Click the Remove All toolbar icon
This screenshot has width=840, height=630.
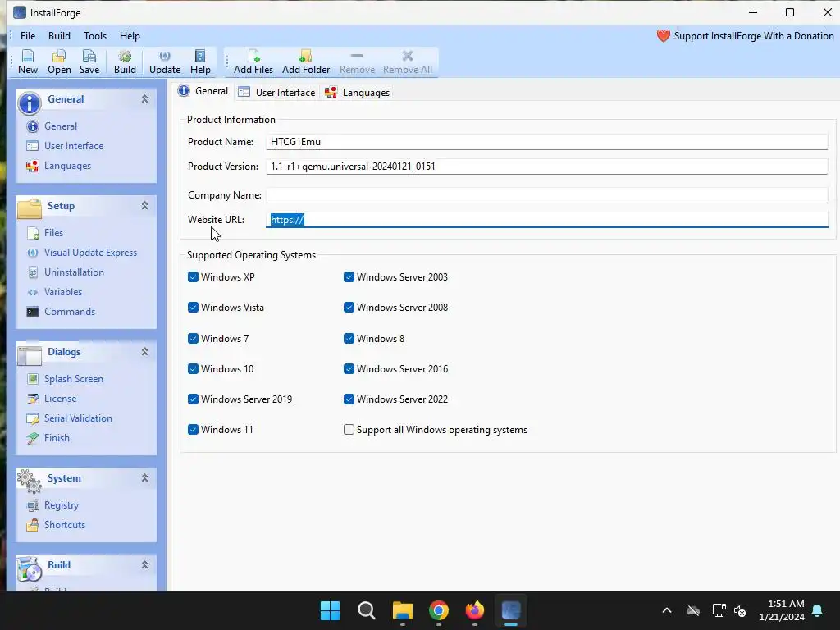408,62
